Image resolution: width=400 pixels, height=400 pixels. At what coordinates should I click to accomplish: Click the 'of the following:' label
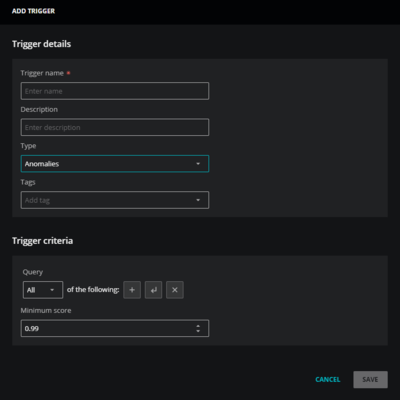pyautogui.click(x=93, y=289)
